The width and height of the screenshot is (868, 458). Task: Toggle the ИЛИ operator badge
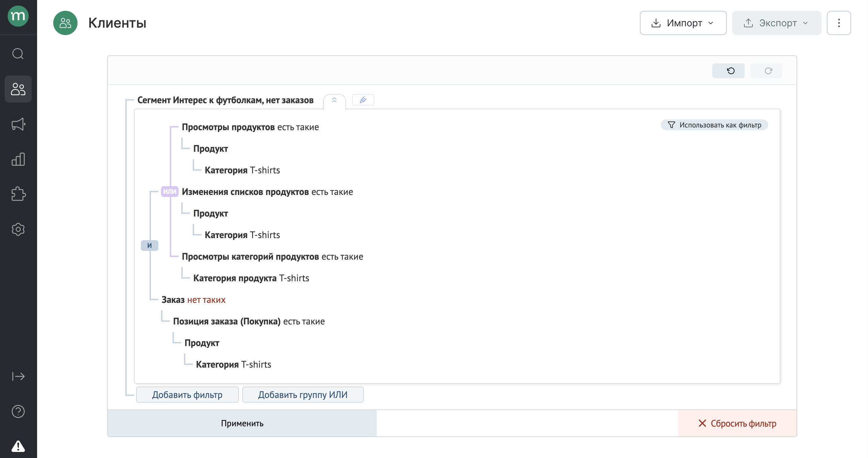click(x=169, y=192)
